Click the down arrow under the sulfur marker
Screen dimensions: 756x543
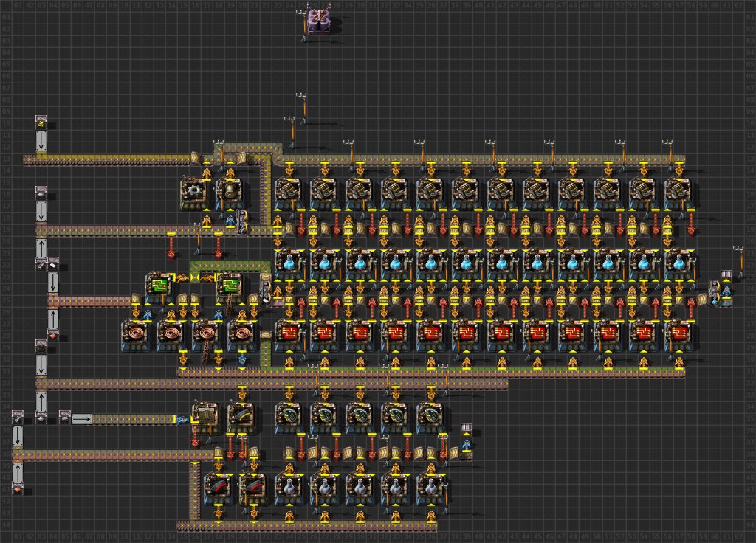[41, 140]
